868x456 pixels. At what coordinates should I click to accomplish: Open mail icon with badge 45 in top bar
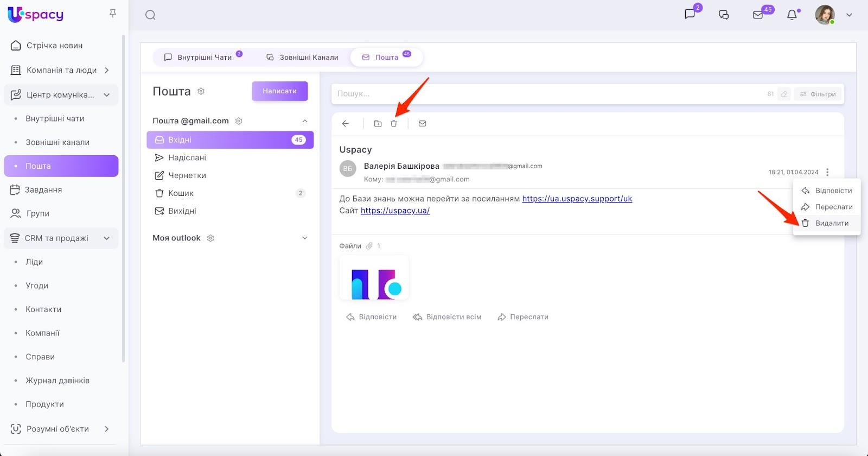pyautogui.click(x=758, y=15)
